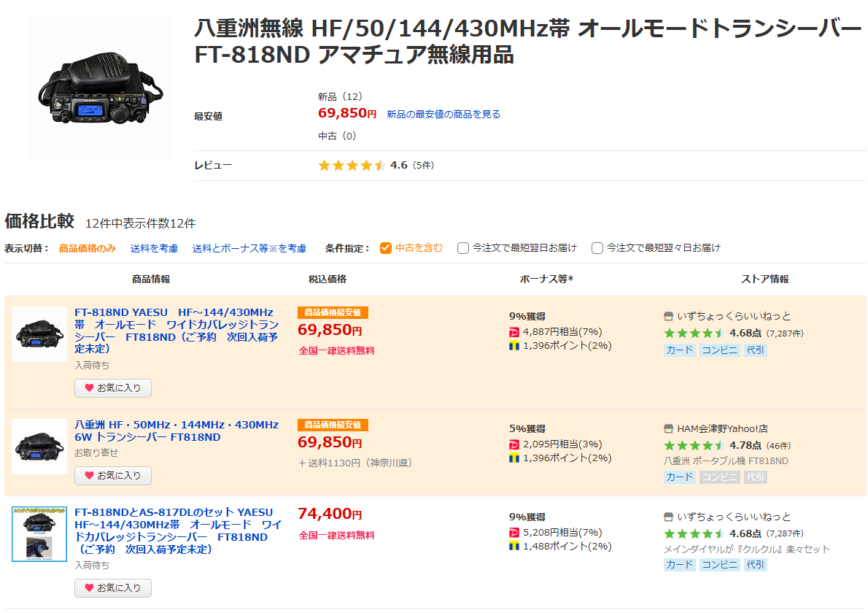Click the 中古（0） label
Viewport: 868px width, 613px height.
337,136
